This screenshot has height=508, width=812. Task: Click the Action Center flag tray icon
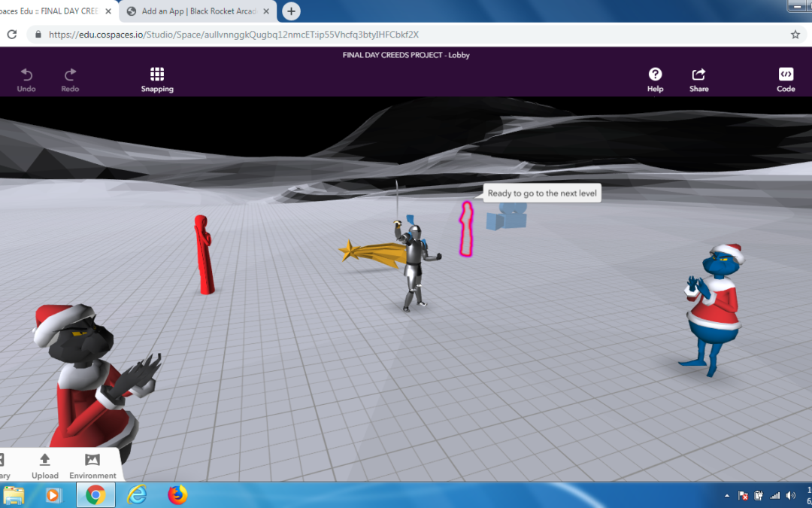click(x=743, y=495)
